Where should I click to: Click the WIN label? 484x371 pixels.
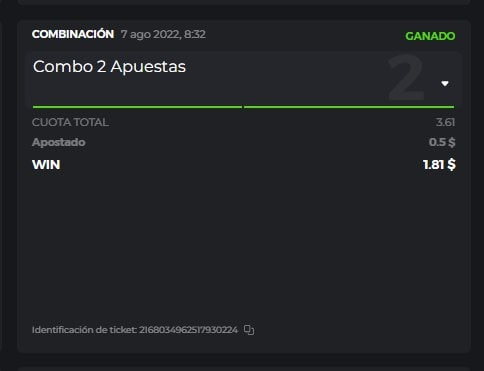pyautogui.click(x=46, y=165)
